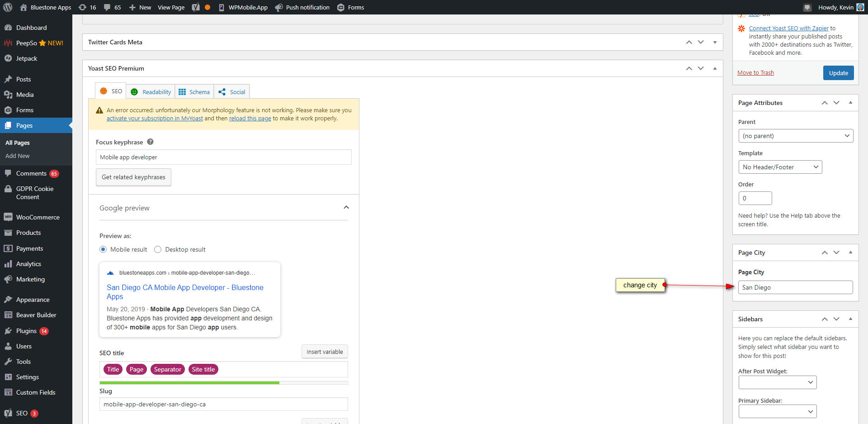The width and height of the screenshot is (868, 424).
Task: Click the WordPress logo in admin bar
Action: [8, 7]
